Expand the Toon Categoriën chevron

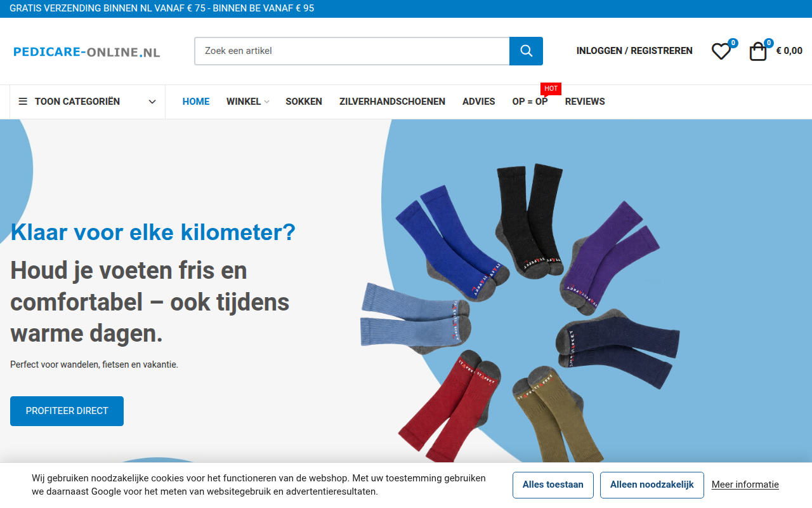(x=152, y=102)
